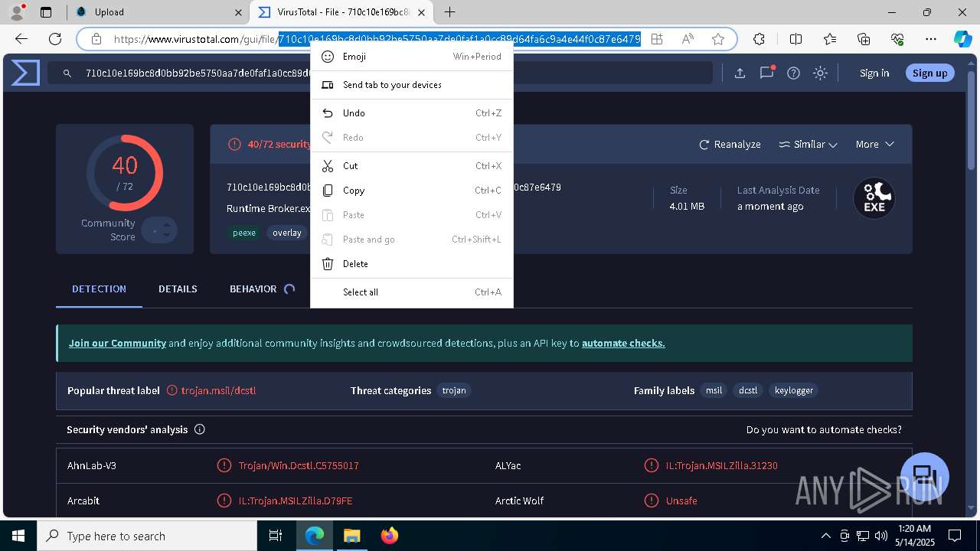
Task: Click the Sign in link
Action: (874, 73)
